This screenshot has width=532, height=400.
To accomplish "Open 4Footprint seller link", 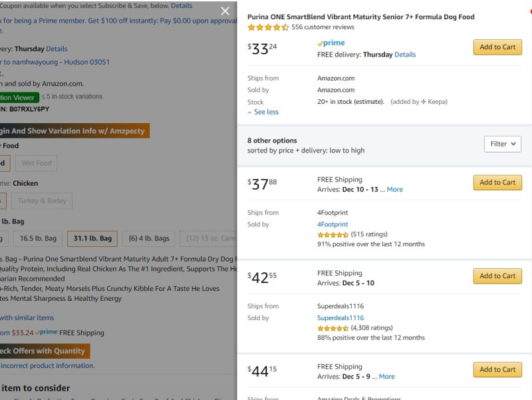I will point(332,224).
